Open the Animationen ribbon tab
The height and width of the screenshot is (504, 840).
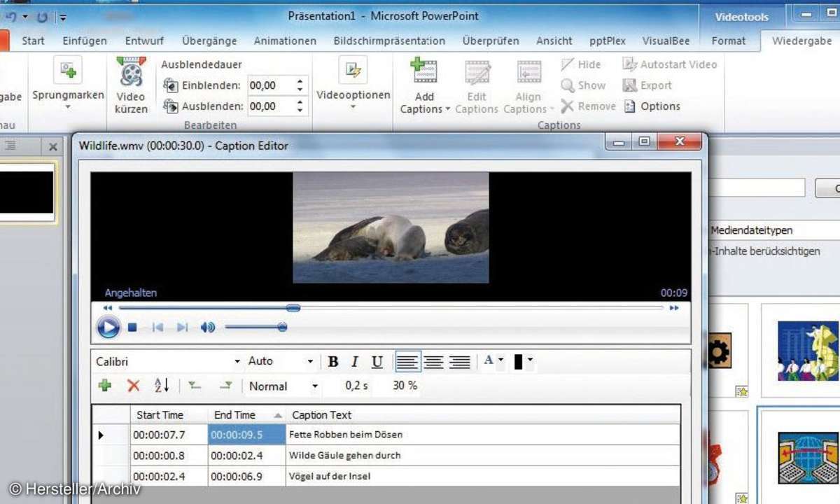click(285, 41)
